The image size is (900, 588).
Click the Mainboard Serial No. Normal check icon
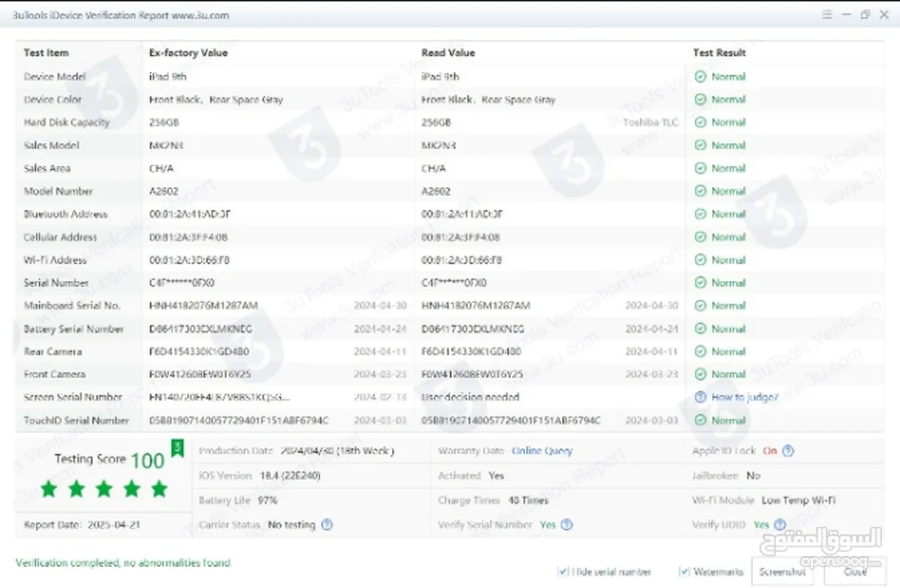coord(700,306)
